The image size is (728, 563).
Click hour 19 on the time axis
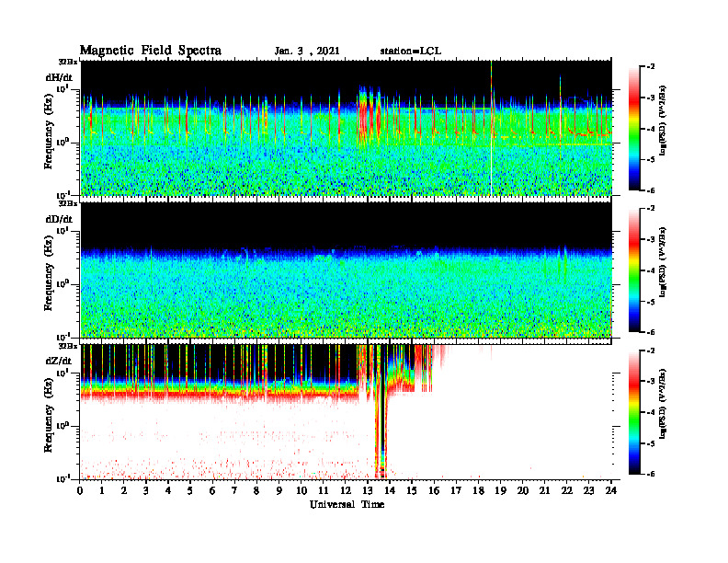pos(500,490)
